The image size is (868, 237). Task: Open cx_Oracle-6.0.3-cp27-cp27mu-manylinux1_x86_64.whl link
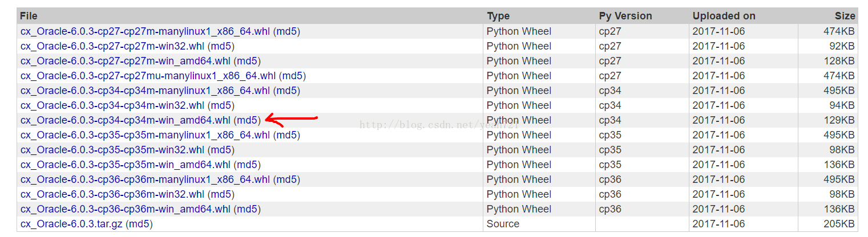[148, 76]
